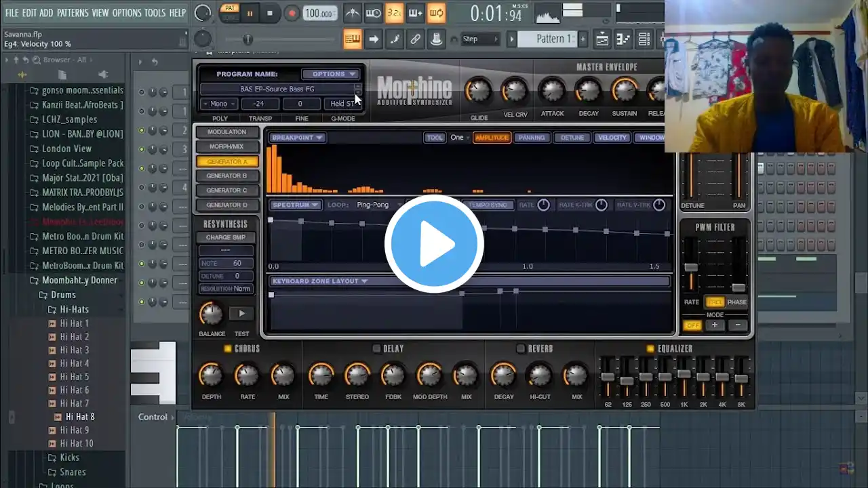868x488 pixels.
Task: Click the stamp icon in the toolbar
Action: (x=437, y=39)
